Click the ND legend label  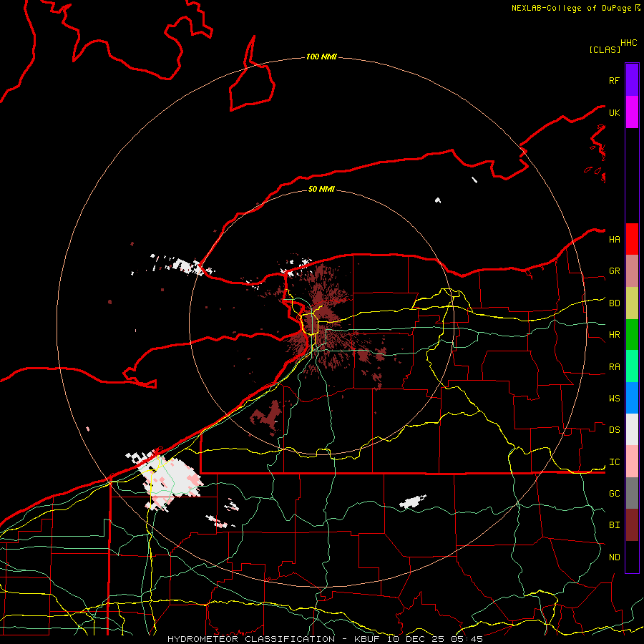coord(614,557)
